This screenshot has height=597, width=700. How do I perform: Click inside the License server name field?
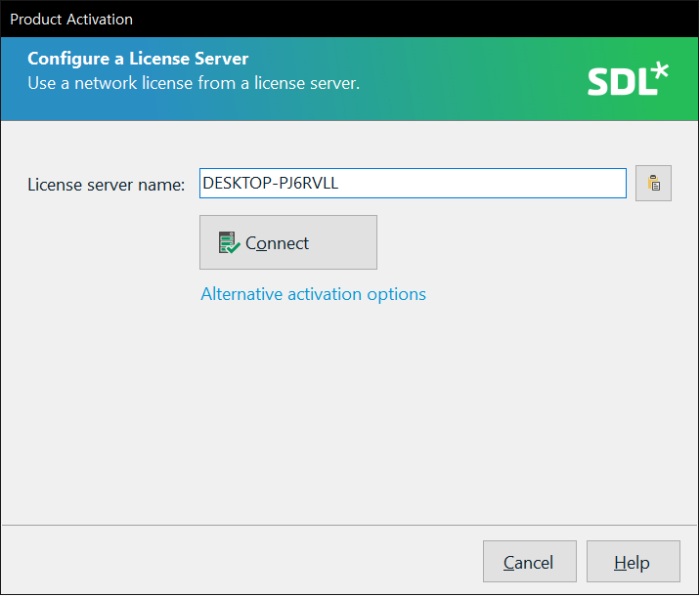[x=413, y=184]
